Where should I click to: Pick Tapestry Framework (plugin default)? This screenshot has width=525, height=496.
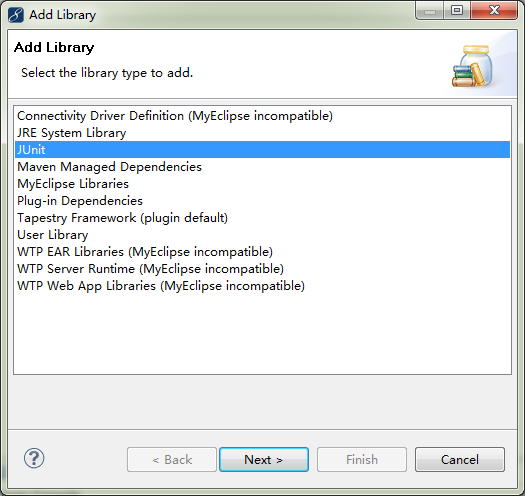(x=262, y=218)
